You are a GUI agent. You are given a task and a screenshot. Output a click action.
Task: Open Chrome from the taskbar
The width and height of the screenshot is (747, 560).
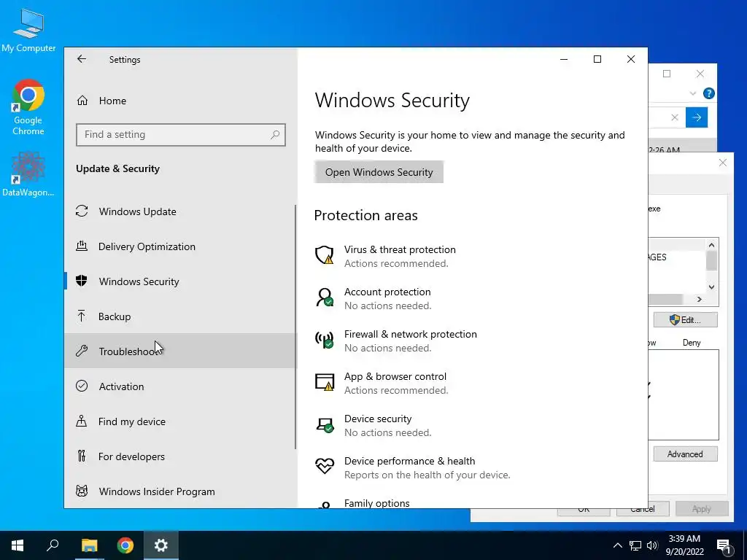pyautogui.click(x=125, y=545)
